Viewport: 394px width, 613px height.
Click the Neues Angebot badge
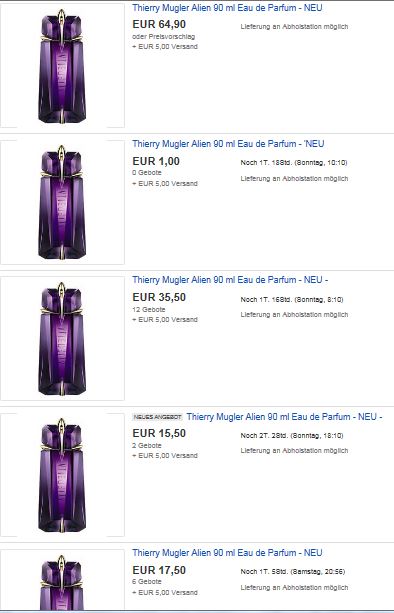point(158,417)
